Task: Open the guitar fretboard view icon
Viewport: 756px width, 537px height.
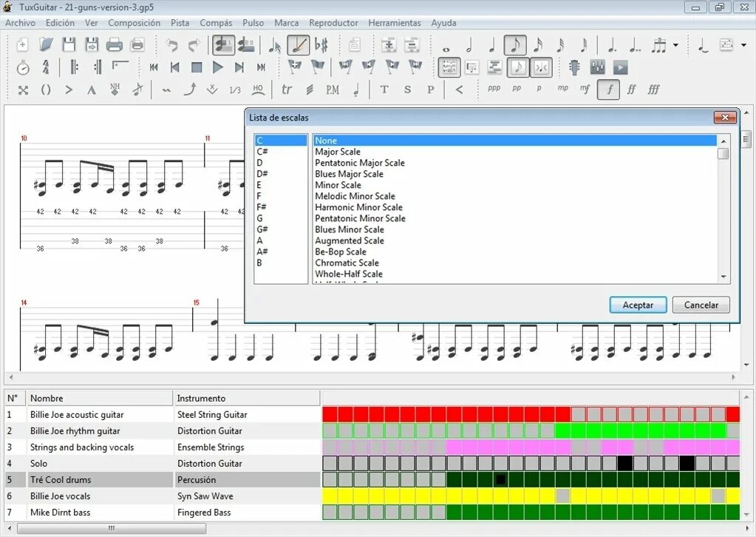Action: [574, 67]
